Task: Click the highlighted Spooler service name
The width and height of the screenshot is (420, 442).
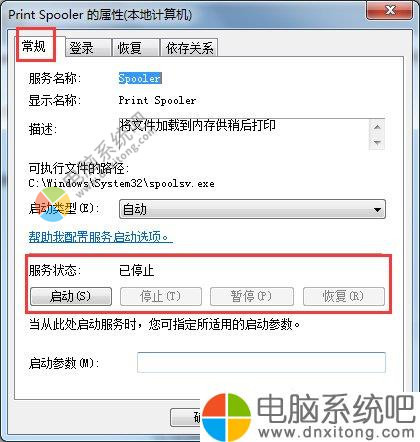Action: pyautogui.click(x=140, y=78)
